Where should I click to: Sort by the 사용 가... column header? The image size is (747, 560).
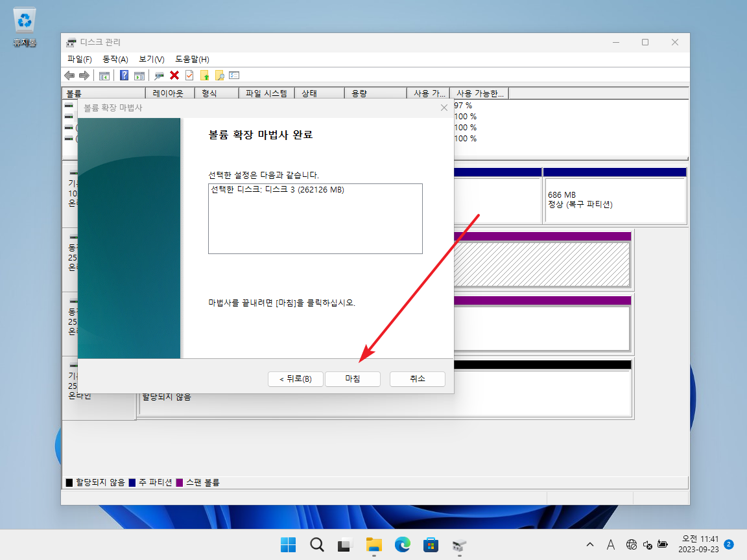(428, 93)
